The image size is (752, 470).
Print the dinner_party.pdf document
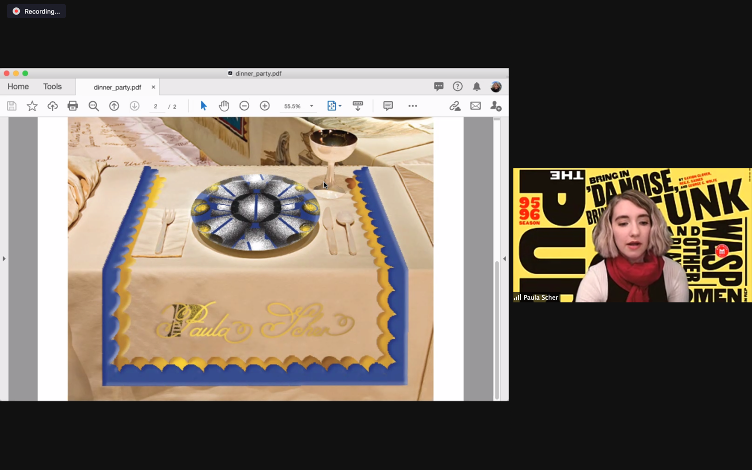(x=72, y=106)
